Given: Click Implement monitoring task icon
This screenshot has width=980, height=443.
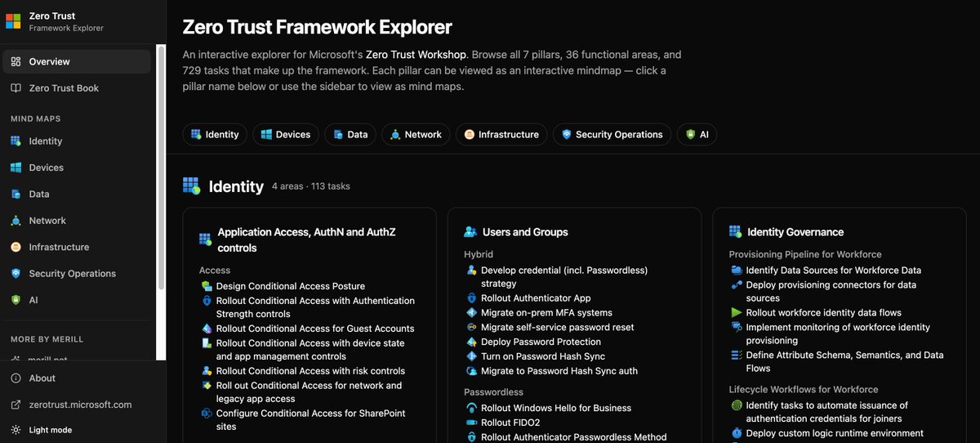Looking at the screenshot, I should point(737,327).
